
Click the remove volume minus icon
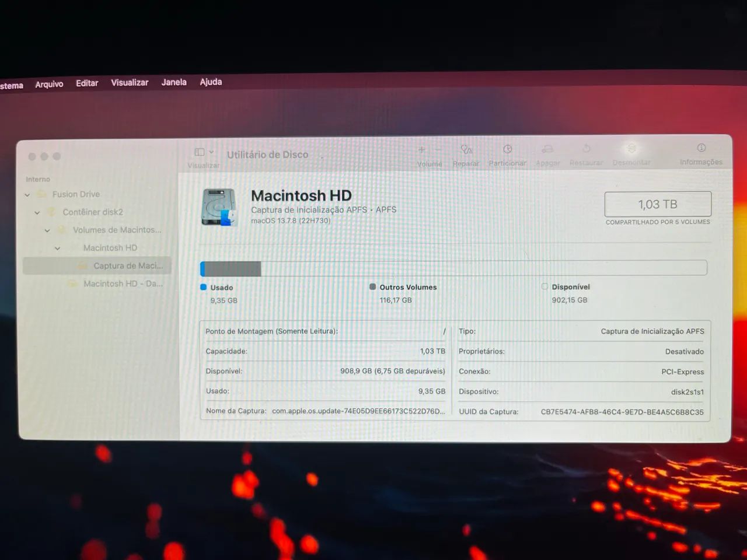click(x=438, y=150)
